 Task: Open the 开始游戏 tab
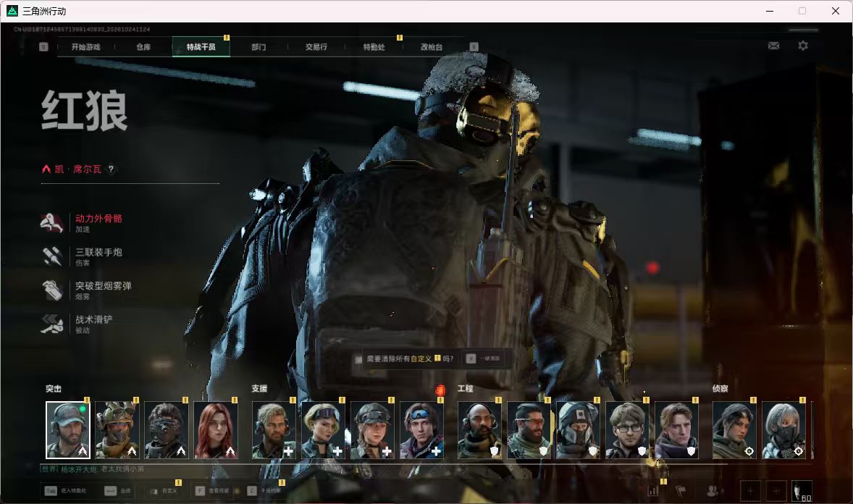click(x=86, y=47)
